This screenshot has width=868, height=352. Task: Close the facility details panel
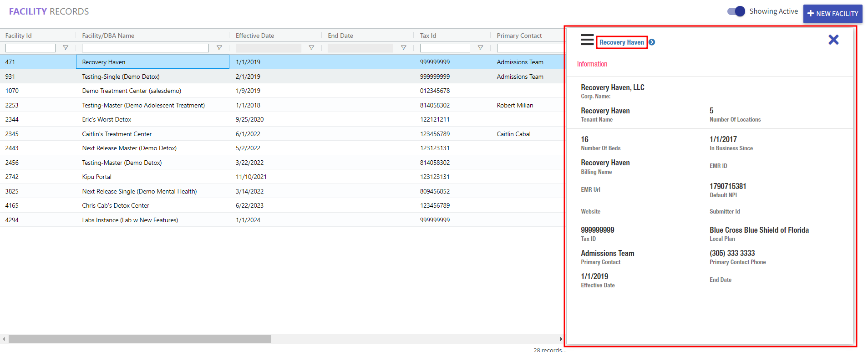pyautogui.click(x=833, y=40)
